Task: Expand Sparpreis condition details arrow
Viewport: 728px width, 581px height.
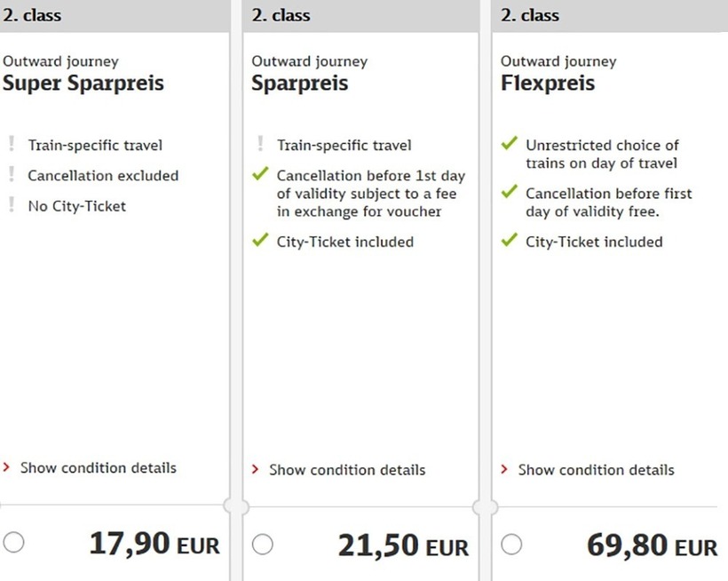Action: coord(257,469)
